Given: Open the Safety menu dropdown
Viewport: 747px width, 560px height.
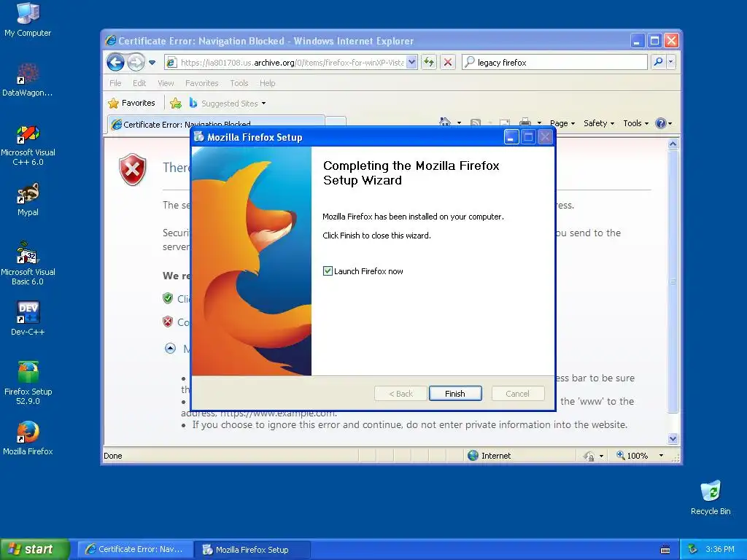Looking at the screenshot, I should coord(599,123).
